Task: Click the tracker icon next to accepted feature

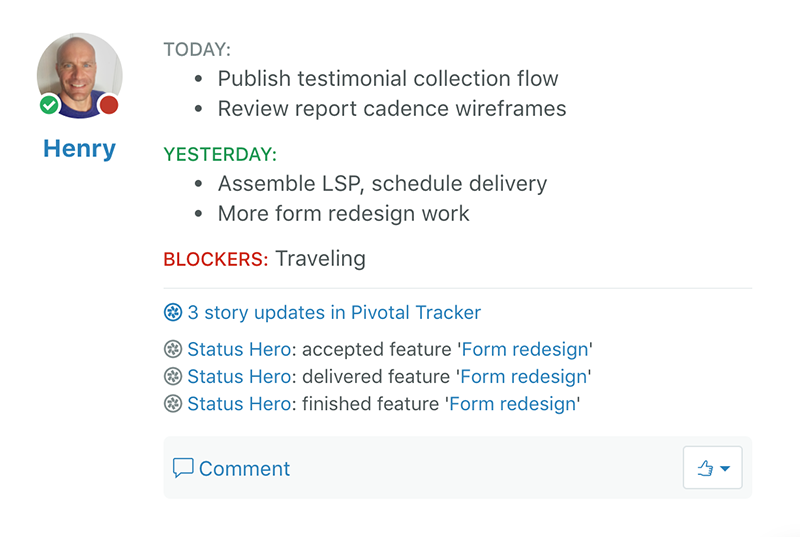Action: point(173,349)
